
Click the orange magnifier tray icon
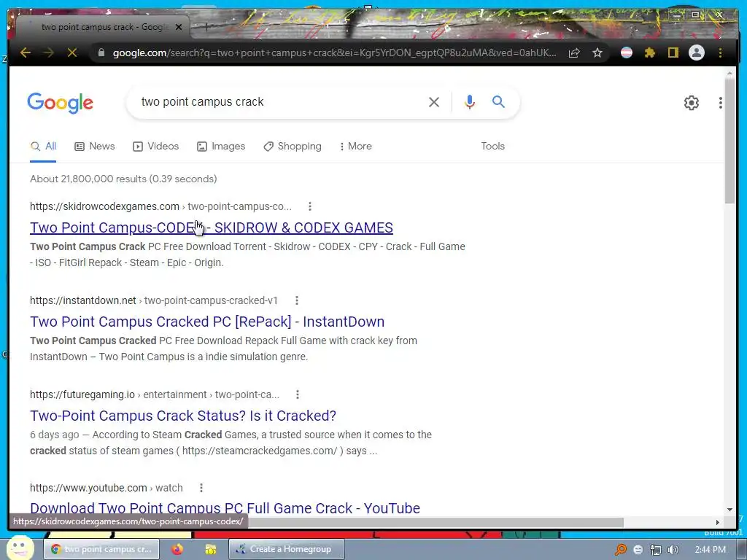(620, 550)
